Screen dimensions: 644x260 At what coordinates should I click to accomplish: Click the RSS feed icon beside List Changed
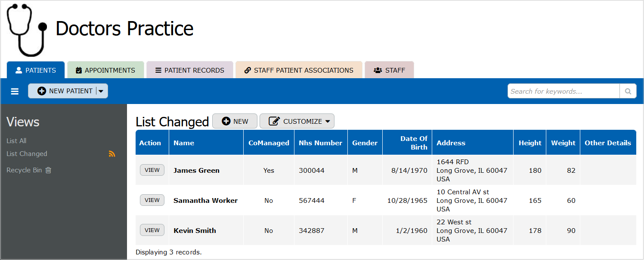point(112,154)
